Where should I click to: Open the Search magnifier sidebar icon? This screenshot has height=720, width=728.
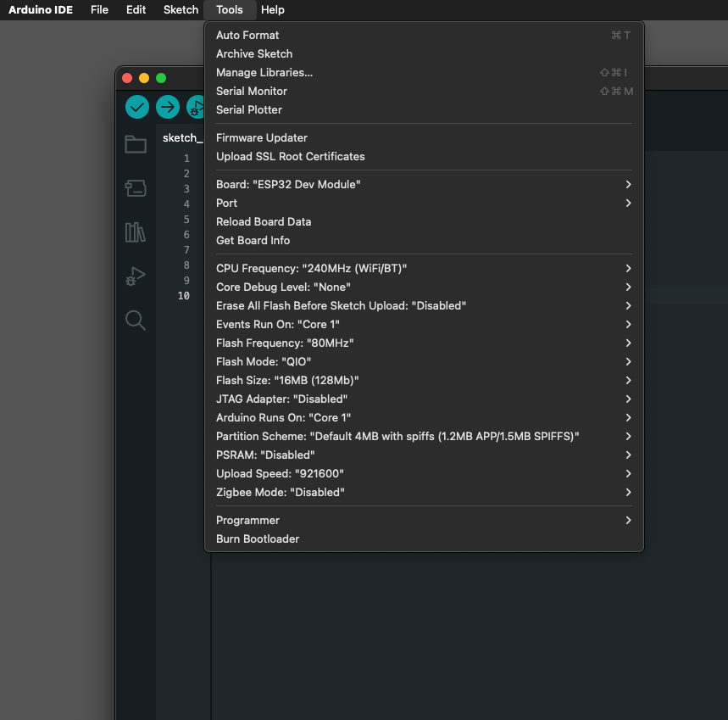tap(136, 320)
